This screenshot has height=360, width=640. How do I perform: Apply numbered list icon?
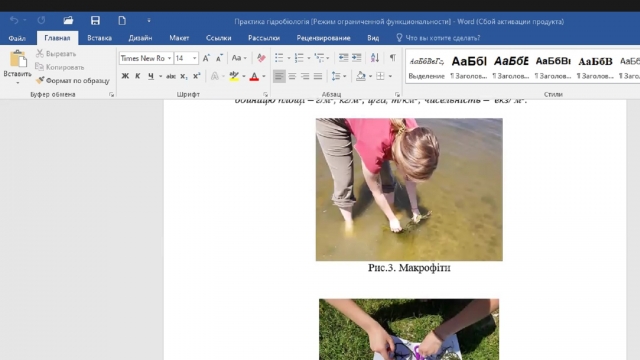pyautogui.click(x=299, y=58)
